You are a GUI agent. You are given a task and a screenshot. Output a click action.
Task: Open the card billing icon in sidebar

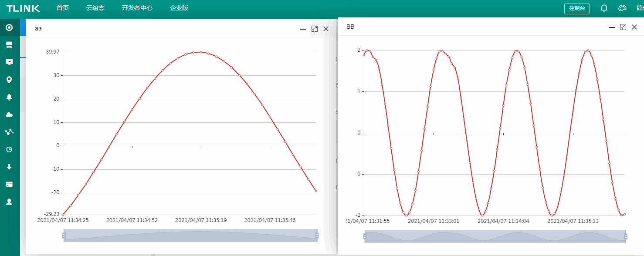9,184
